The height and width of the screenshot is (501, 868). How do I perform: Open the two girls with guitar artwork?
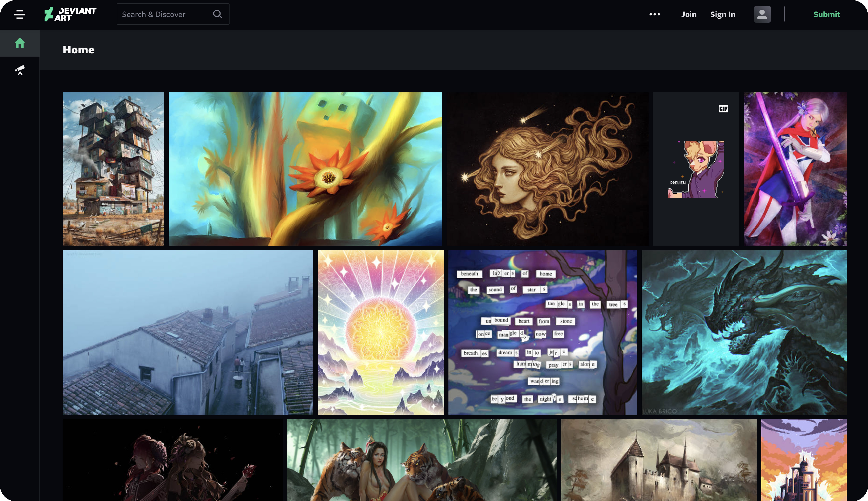(x=173, y=460)
